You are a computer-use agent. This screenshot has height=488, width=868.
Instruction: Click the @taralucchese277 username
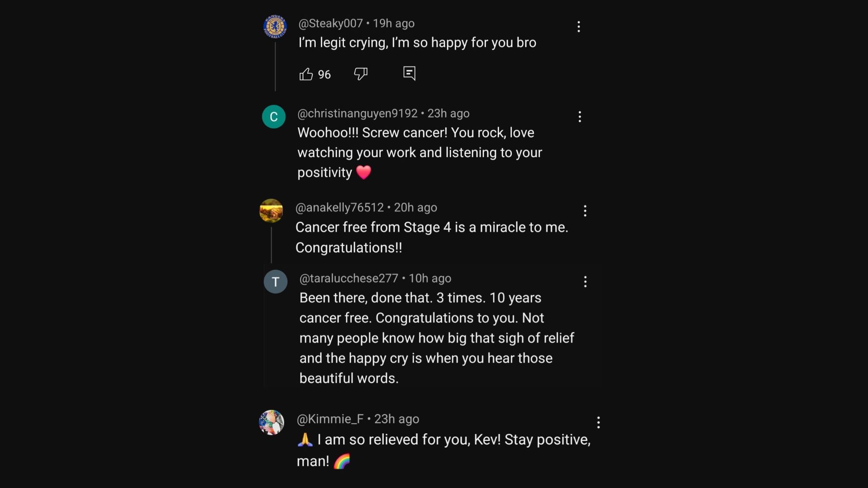tap(349, 278)
